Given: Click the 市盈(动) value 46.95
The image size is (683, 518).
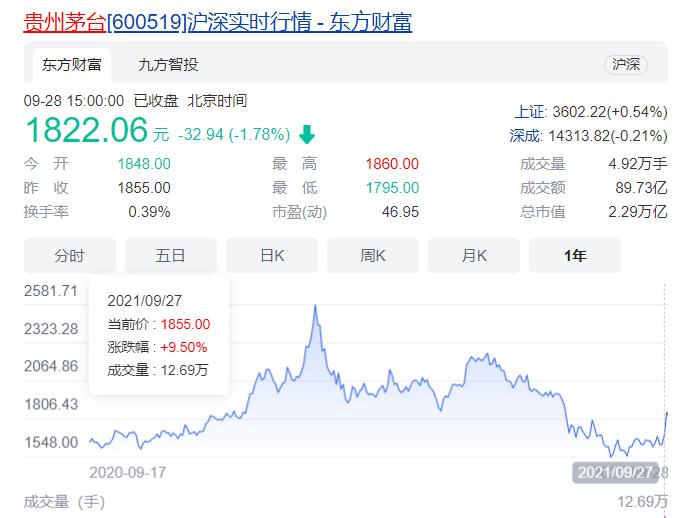Looking at the screenshot, I should (x=400, y=212).
